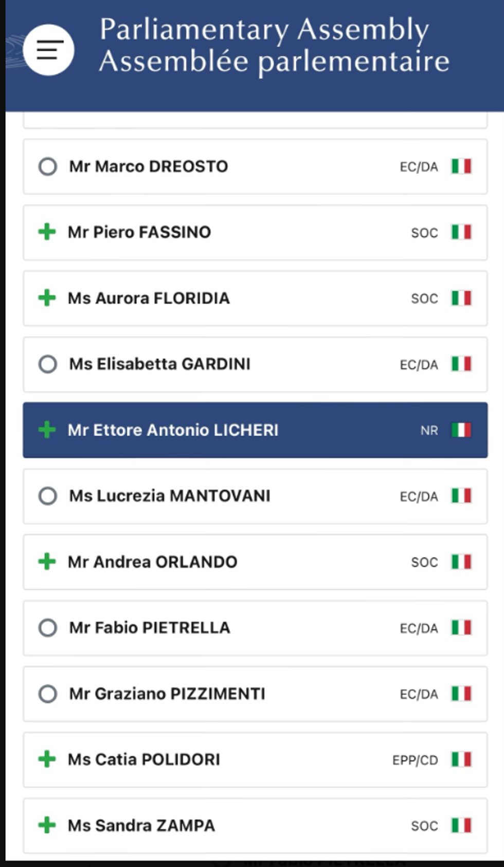504x867 pixels.
Task: Select circle marker next to Graziano PIZZIMENTI
Action: point(48,694)
